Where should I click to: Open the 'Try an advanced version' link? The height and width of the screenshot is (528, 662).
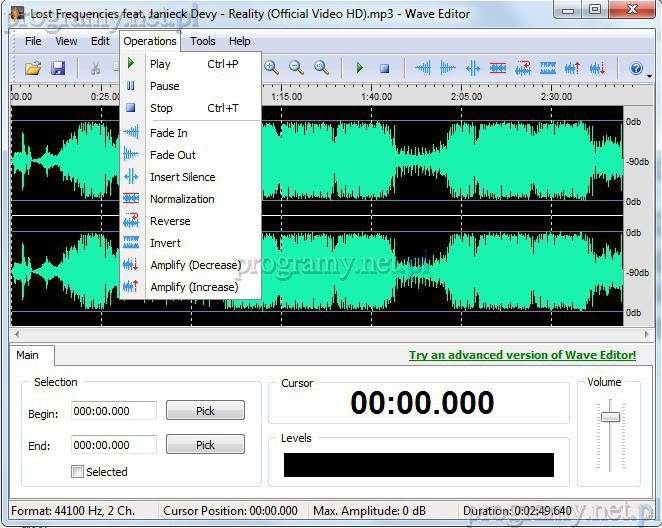[522, 355]
